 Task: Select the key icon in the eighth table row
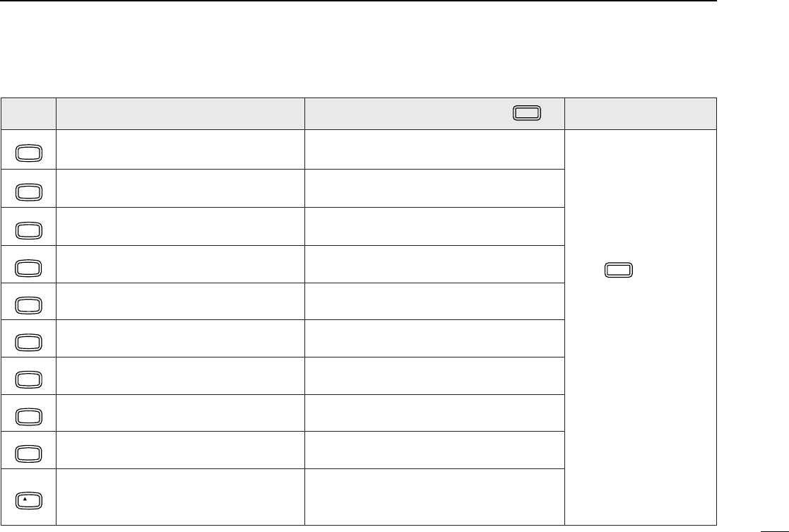[x=29, y=417]
